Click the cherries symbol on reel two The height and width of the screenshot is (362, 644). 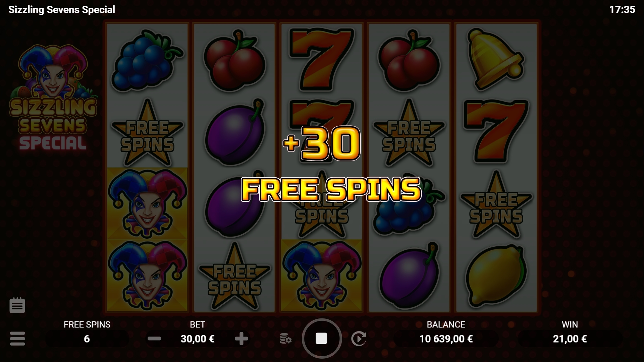234,60
